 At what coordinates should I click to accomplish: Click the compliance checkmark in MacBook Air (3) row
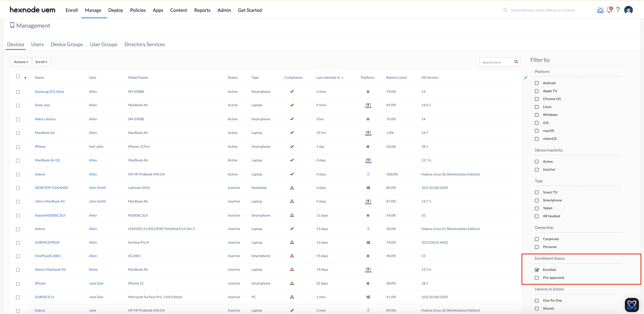pyautogui.click(x=292, y=160)
